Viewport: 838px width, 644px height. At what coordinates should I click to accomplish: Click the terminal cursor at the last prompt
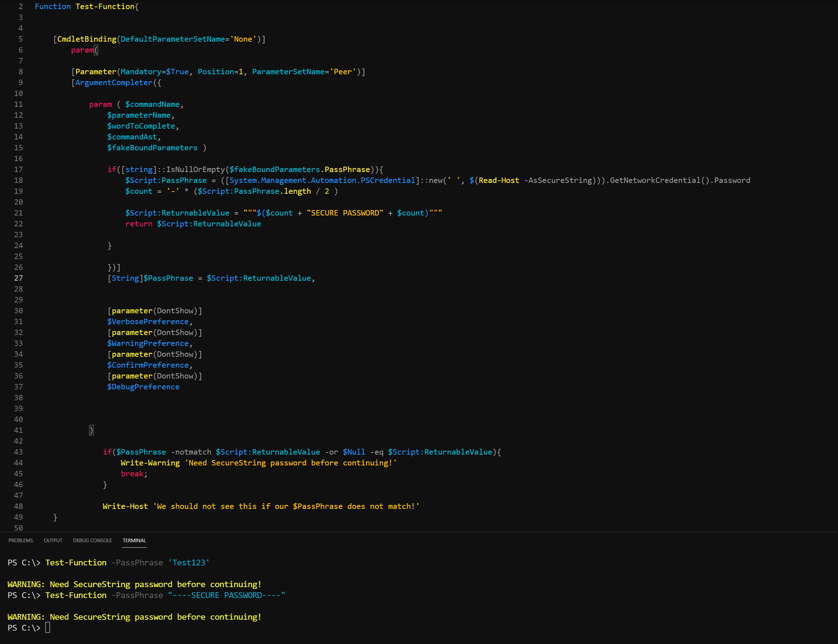(x=47, y=628)
